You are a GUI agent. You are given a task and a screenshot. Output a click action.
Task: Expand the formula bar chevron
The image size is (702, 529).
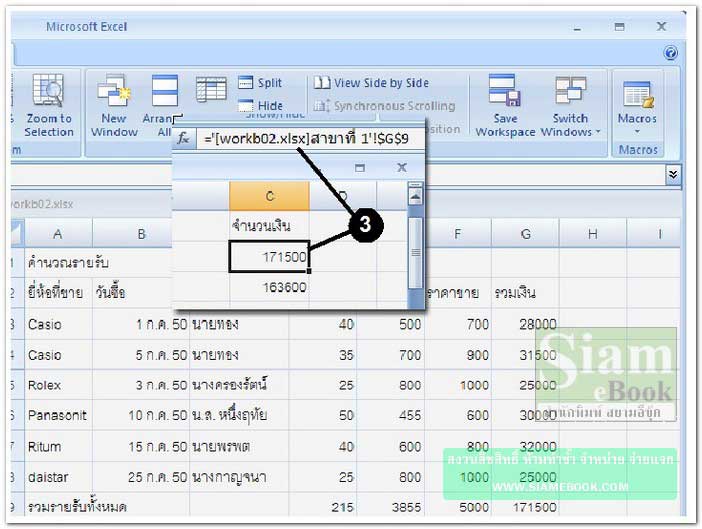672,175
